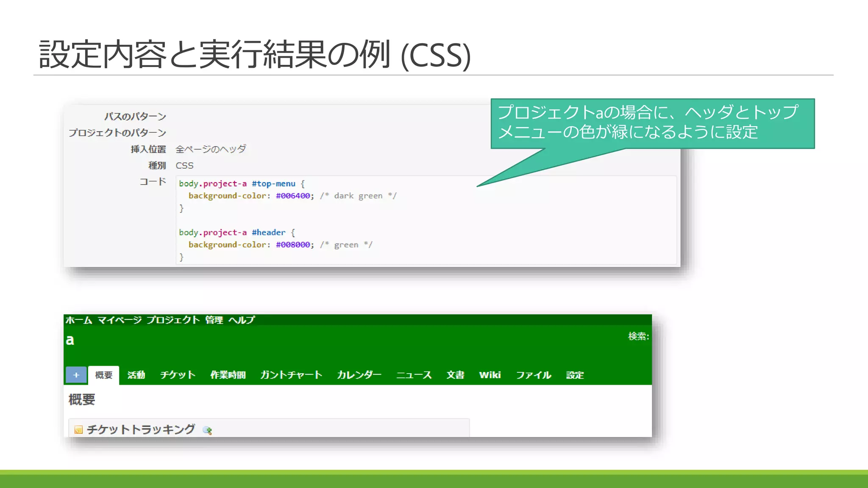This screenshot has height=488, width=868.
Task: Click the プロジェクトのパターン label
Action: point(117,133)
